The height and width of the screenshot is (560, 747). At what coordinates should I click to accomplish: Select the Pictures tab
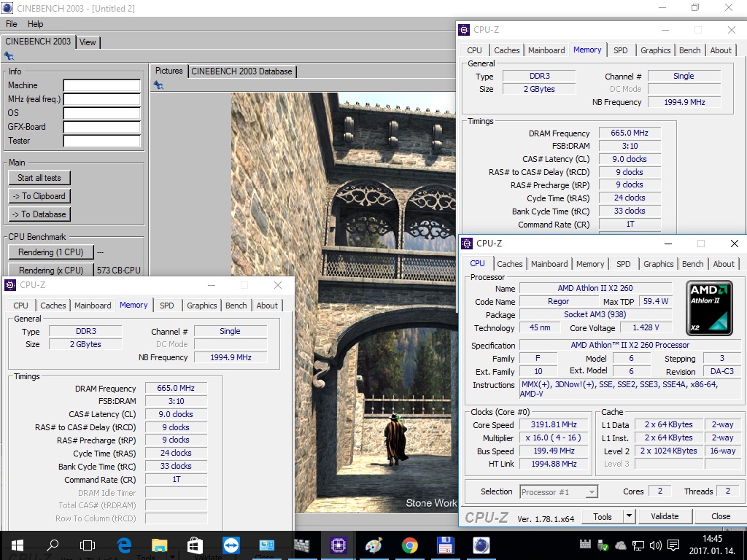(169, 71)
